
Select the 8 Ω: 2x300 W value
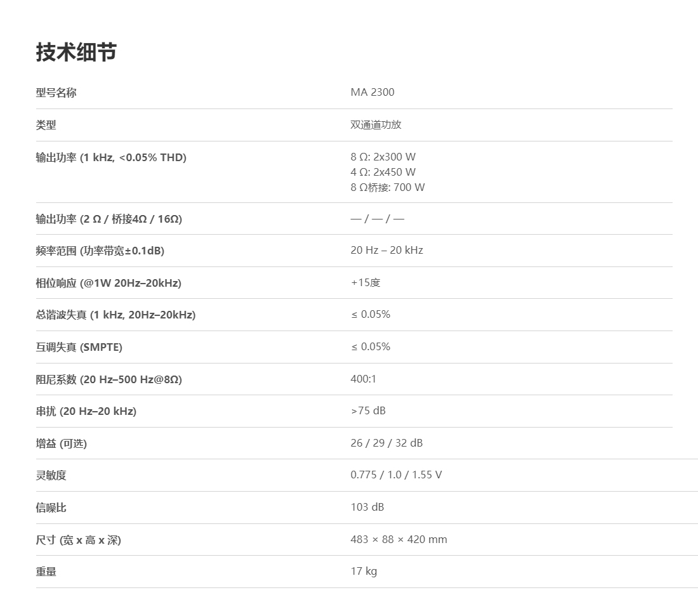(383, 157)
